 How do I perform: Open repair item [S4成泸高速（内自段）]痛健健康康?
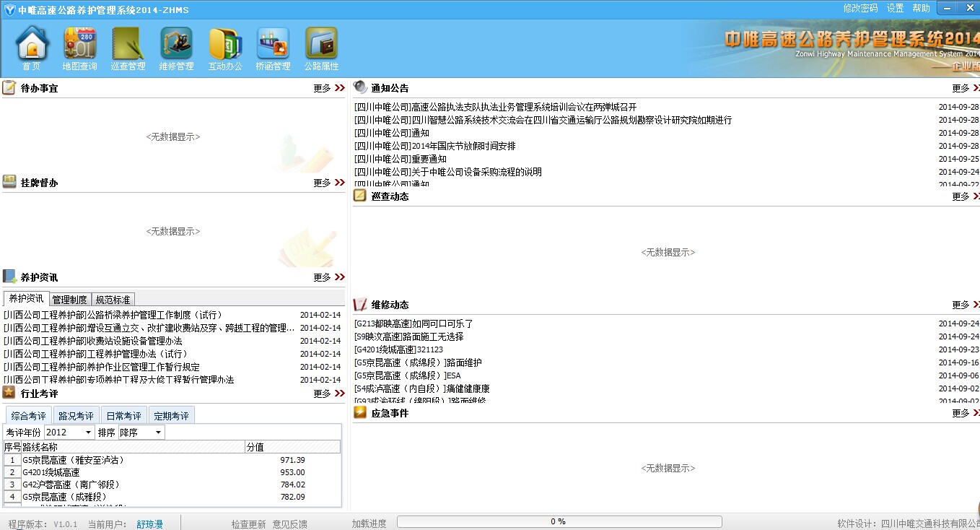(x=422, y=388)
